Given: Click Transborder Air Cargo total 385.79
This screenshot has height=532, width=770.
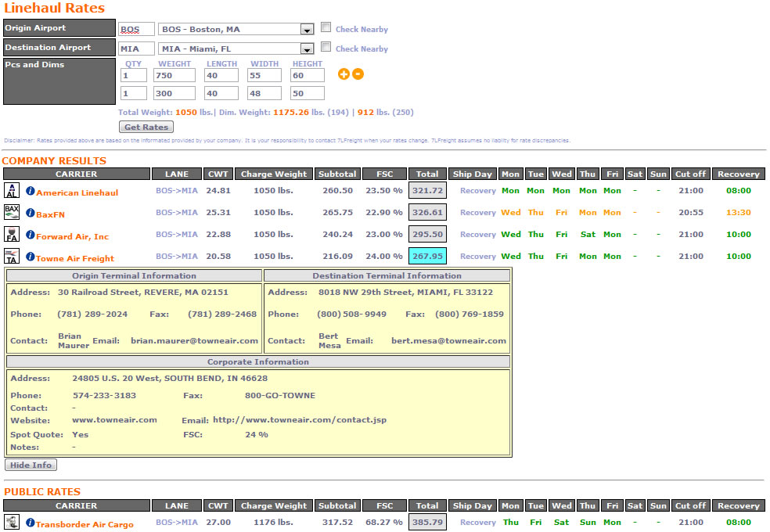Looking at the screenshot, I should [x=428, y=522].
